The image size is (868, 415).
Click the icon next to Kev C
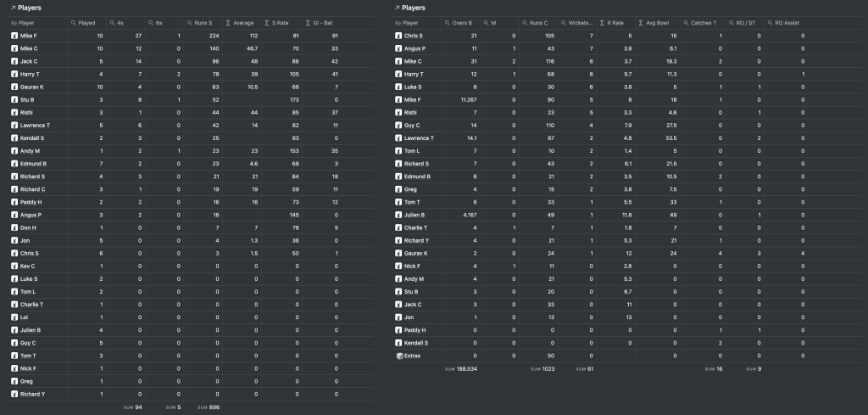pos(14,266)
